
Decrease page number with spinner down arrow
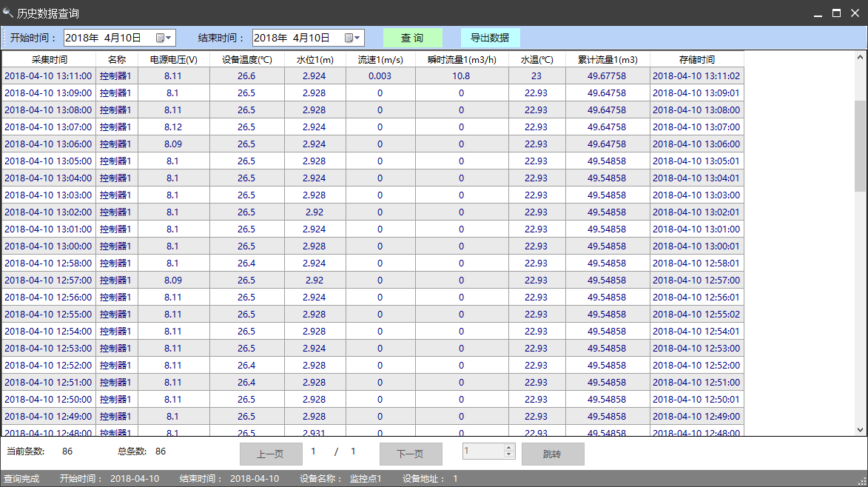pyautogui.click(x=508, y=454)
